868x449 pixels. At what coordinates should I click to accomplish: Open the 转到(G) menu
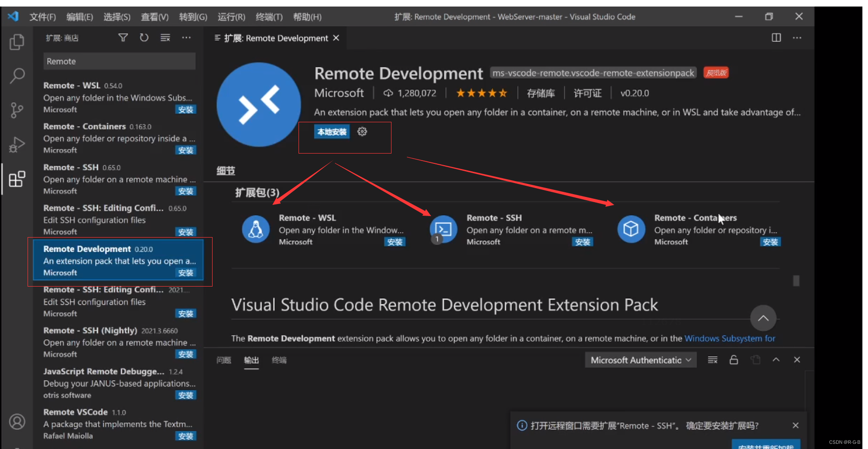tap(193, 17)
